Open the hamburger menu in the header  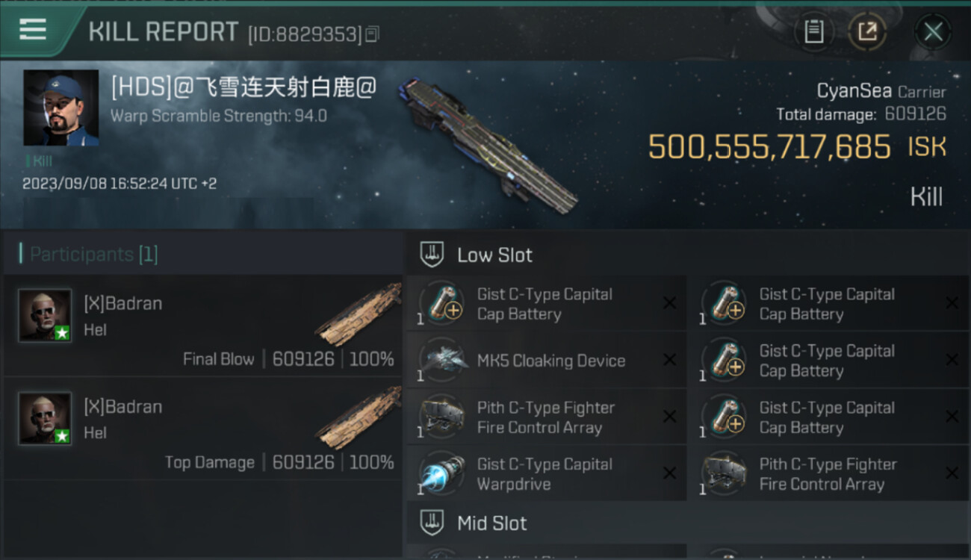[33, 30]
